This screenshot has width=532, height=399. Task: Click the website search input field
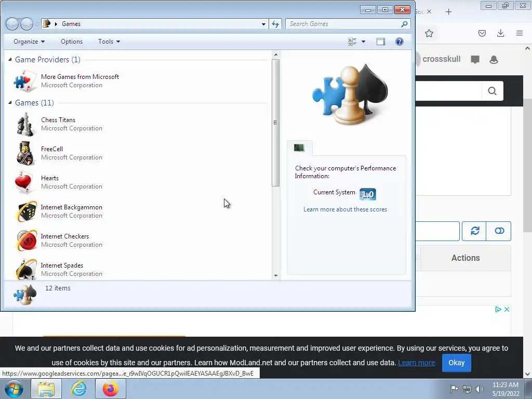448,91
